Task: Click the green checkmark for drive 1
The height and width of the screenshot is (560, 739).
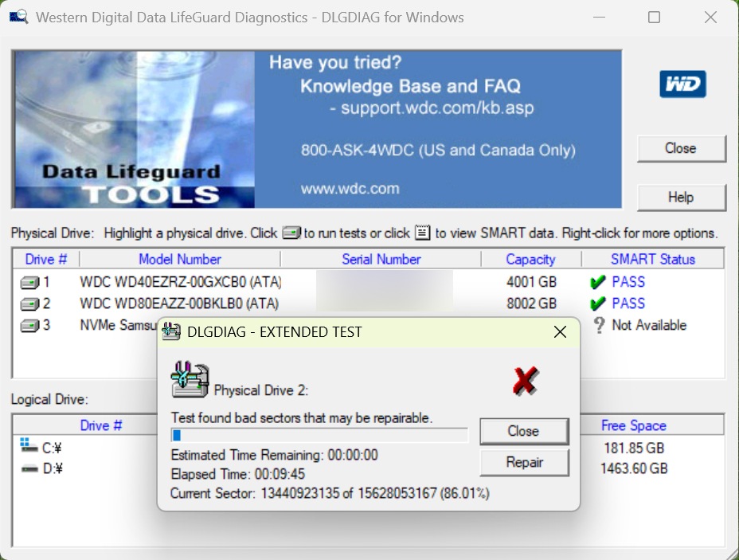Action: (x=598, y=282)
